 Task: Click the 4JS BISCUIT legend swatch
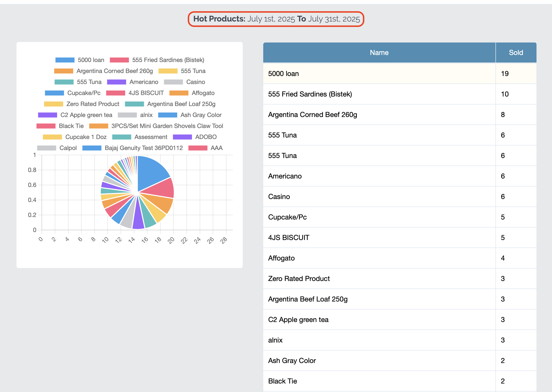coord(115,93)
